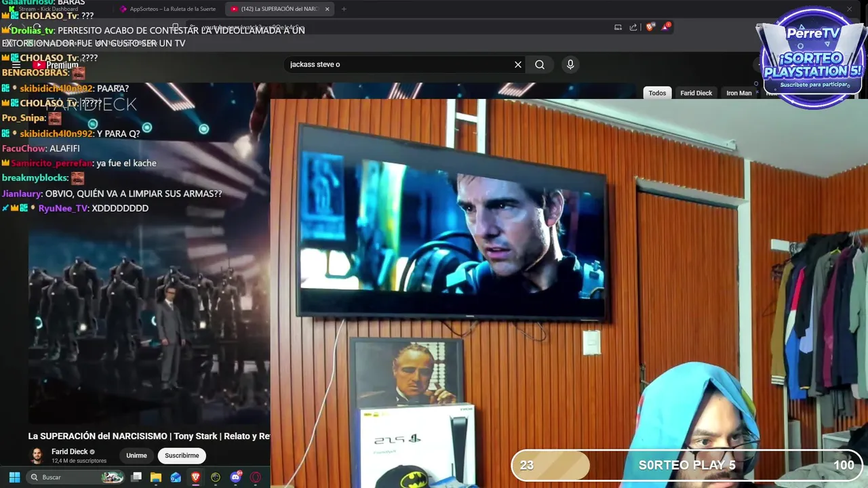Open Discord from the taskbar
Image resolution: width=868 pixels, height=488 pixels.
click(236, 477)
